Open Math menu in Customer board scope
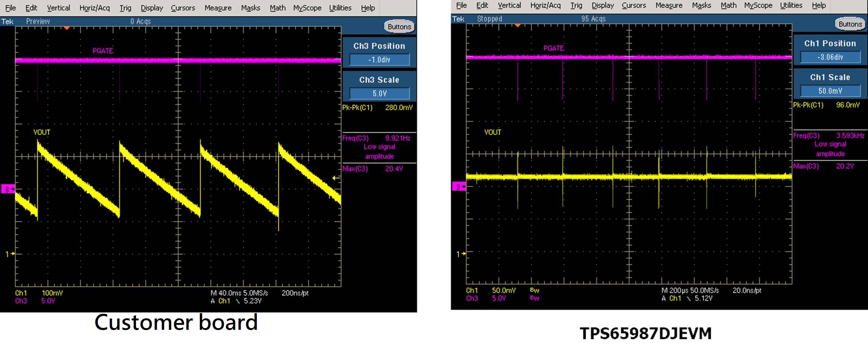The width and height of the screenshot is (868, 358). [278, 8]
